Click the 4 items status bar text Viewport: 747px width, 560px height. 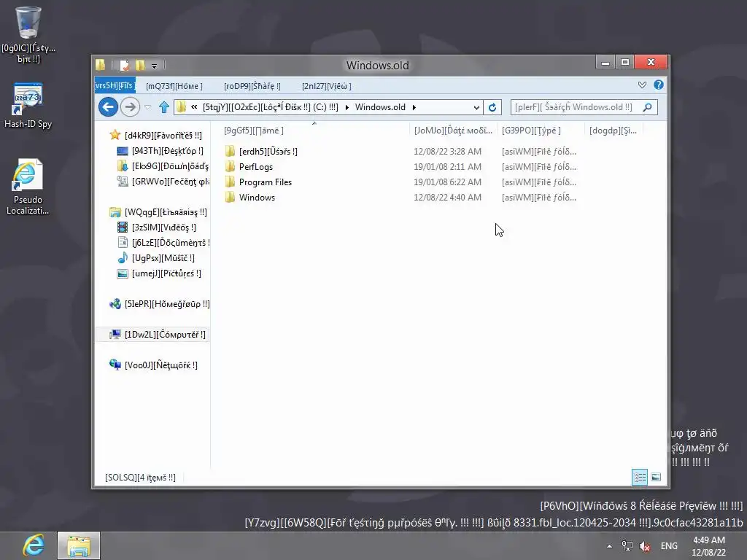coord(140,477)
